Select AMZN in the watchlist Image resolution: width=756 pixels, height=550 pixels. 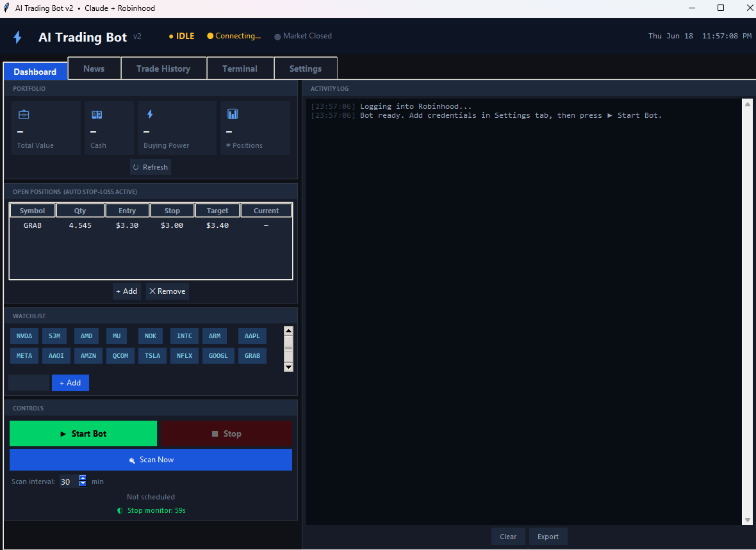[x=88, y=356]
